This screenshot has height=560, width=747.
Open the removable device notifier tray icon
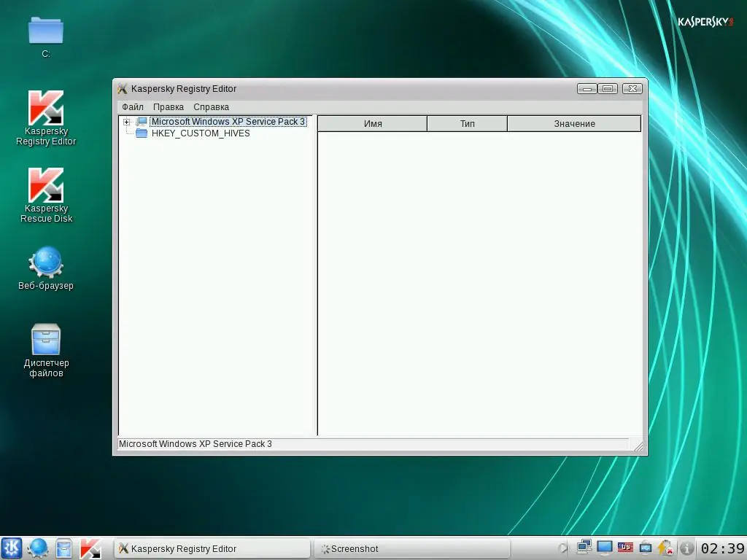(x=646, y=548)
